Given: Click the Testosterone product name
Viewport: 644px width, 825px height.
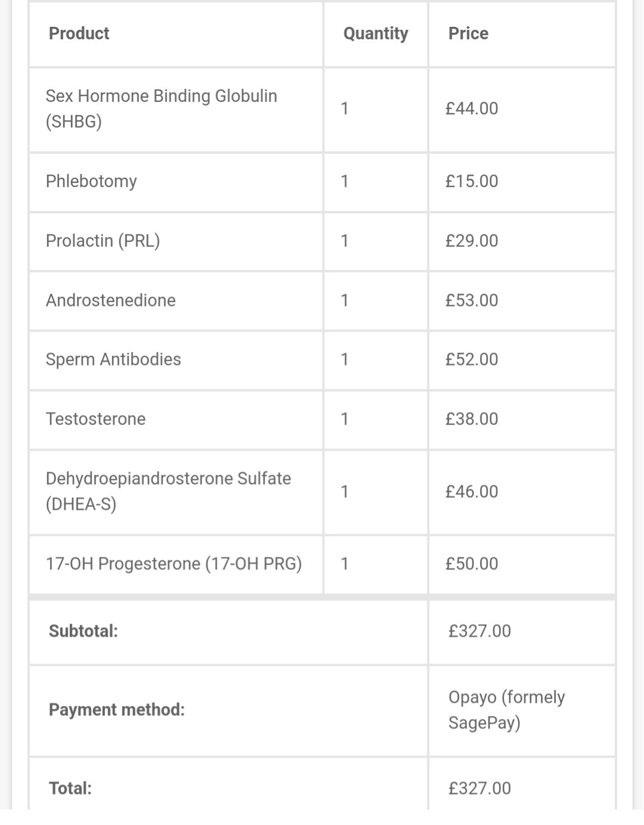Looking at the screenshot, I should [x=95, y=419].
